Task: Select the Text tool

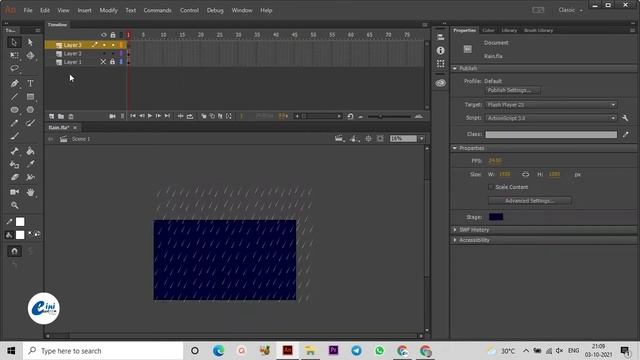Action: pos(30,83)
